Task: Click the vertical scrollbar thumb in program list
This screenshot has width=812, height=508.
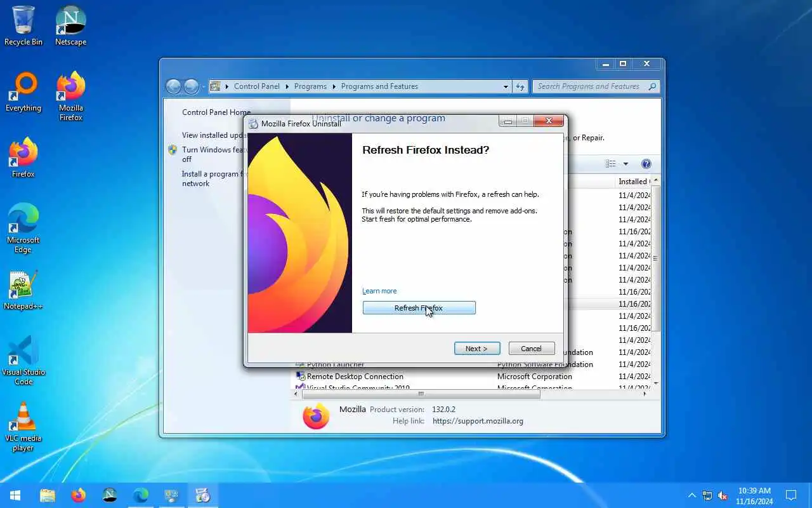Action: [656, 259]
